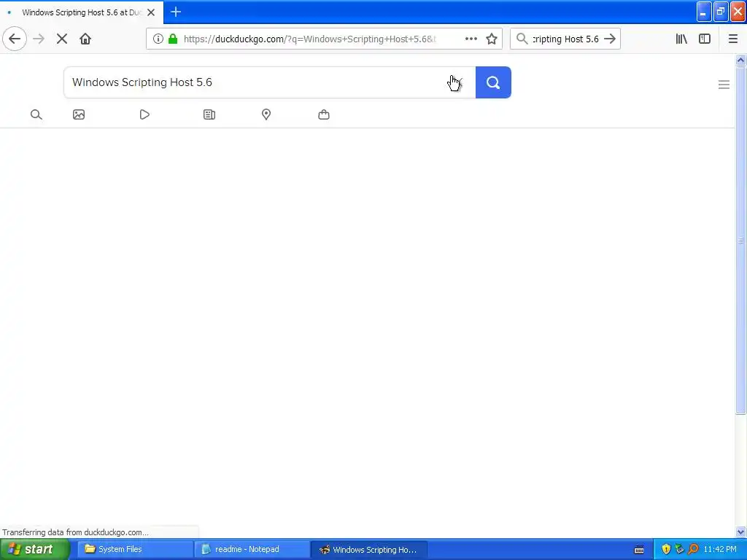Switch to Maps results
Viewport: 747px width, 560px height.
pyautogui.click(x=266, y=114)
